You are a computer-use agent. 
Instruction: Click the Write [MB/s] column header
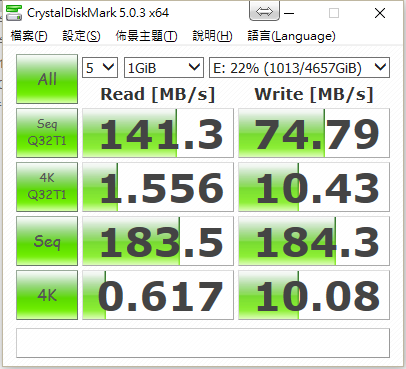click(x=314, y=94)
